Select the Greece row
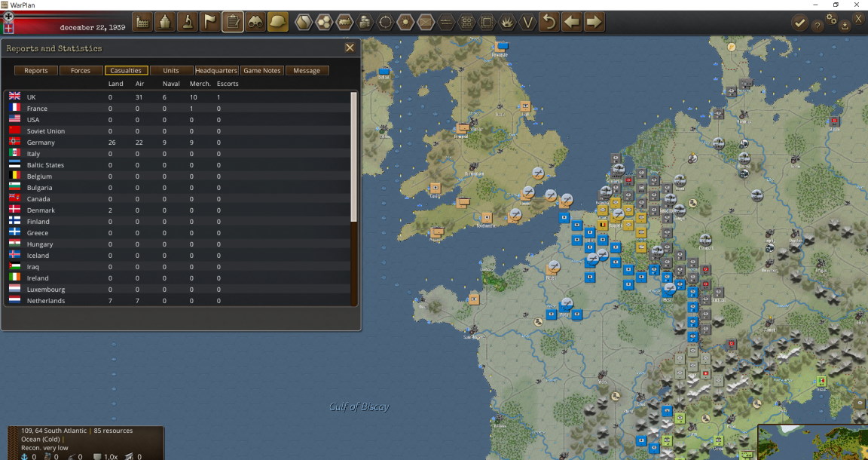868x460 pixels. pyautogui.click(x=177, y=233)
